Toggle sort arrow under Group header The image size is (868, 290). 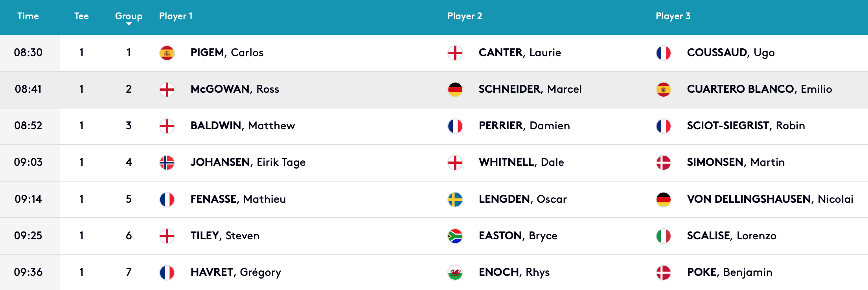click(x=129, y=24)
